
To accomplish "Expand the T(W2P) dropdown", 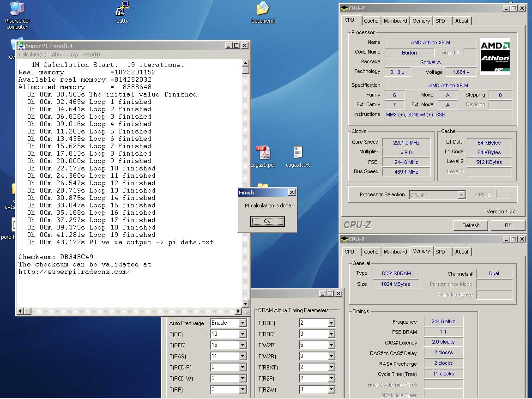I will click(332, 345).
